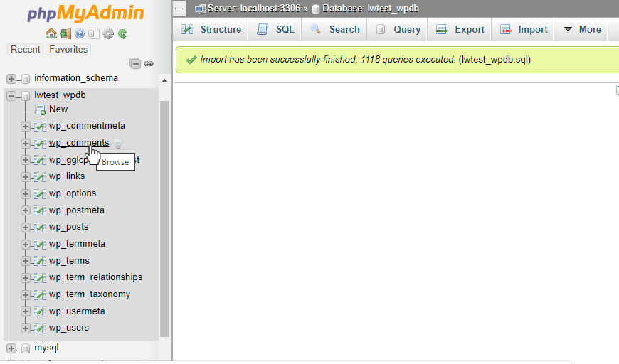The width and height of the screenshot is (619, 364).
Task: Open the wp_terms table
Action: 69,261
